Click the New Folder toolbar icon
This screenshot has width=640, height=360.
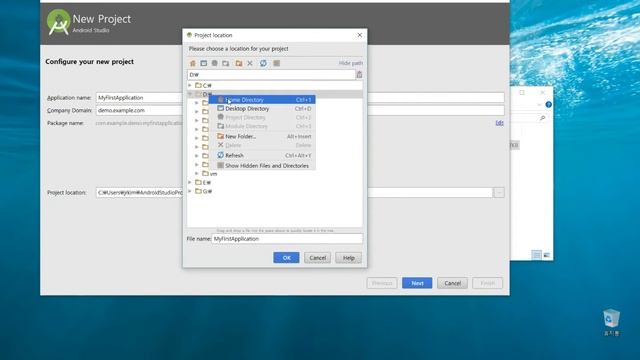coord(239,63)
